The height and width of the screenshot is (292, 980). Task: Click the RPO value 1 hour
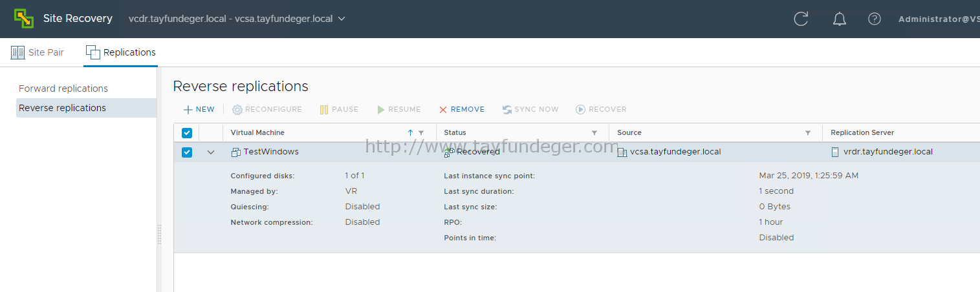pos(771,222)
